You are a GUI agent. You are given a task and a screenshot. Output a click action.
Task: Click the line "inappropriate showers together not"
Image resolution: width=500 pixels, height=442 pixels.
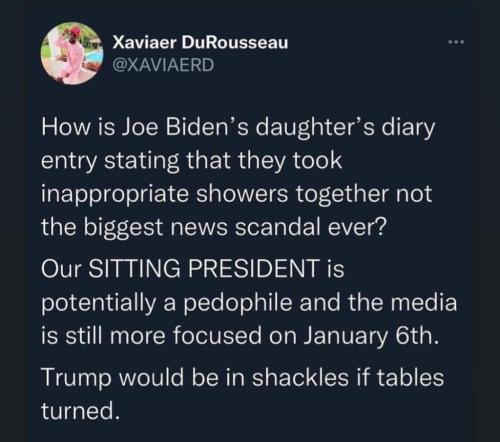point(237,194)
